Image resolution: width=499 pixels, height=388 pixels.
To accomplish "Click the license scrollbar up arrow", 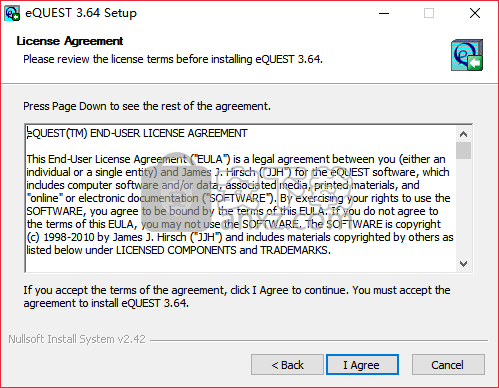I will point(463,134).
